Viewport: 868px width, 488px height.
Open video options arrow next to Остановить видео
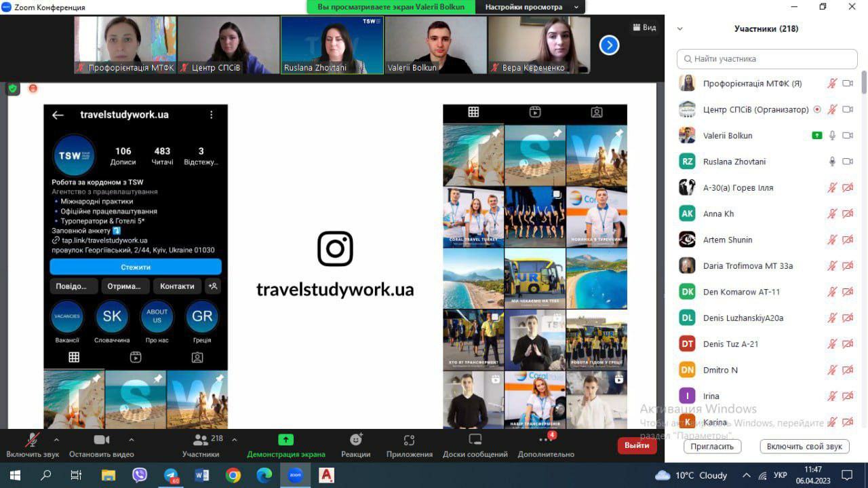(131, 439)
